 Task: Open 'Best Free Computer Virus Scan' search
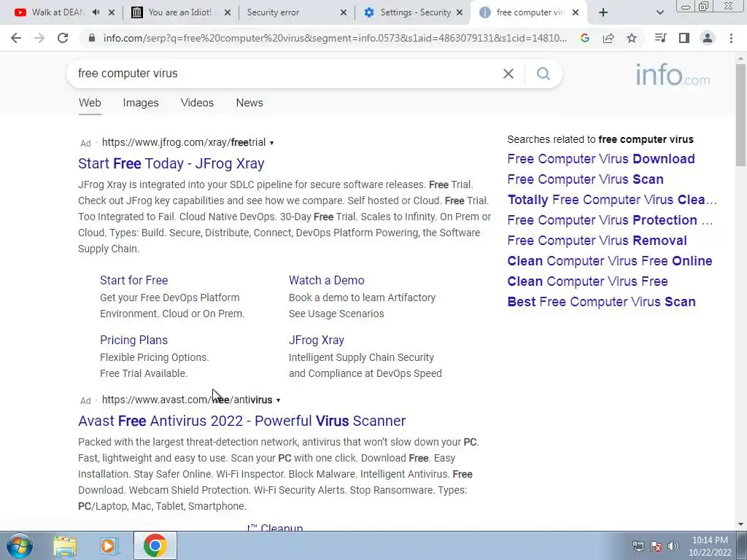click(601, 303)
